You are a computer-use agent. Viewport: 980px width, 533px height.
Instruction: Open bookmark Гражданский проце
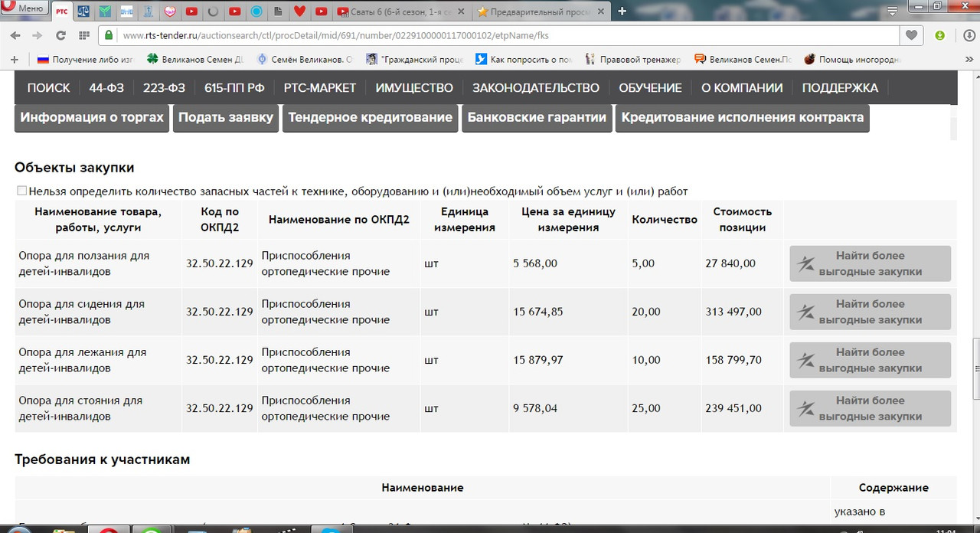pos(414,59)
